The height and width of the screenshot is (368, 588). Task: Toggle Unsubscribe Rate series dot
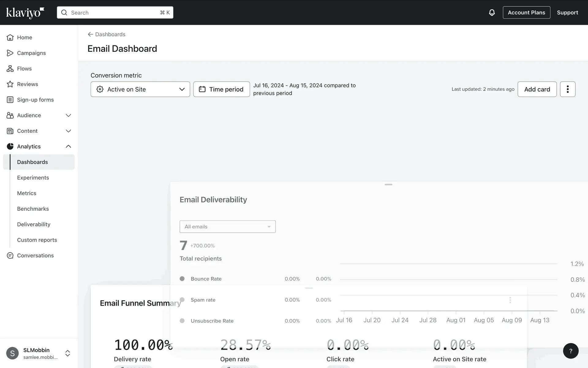[x=182, y=321]
